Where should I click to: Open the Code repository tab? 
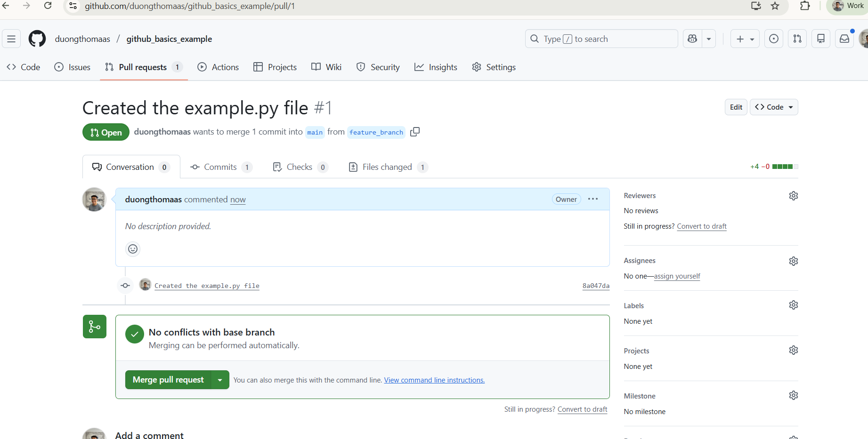[24, 67]
